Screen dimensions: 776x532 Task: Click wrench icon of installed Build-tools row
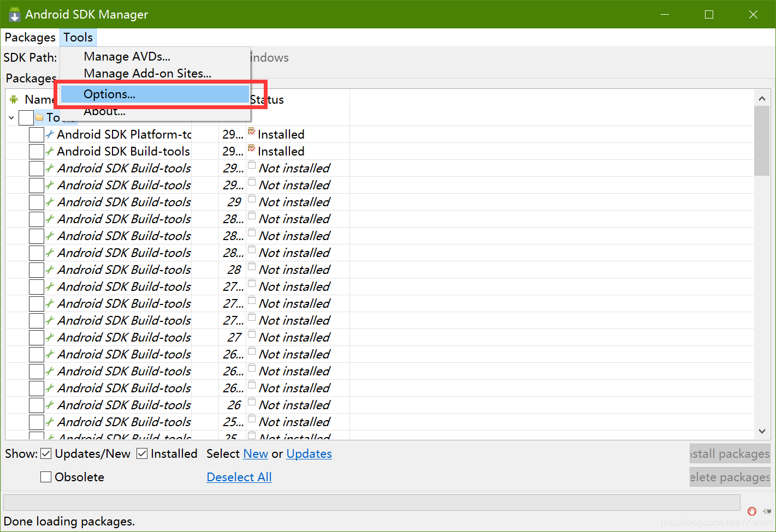(50, 151)
